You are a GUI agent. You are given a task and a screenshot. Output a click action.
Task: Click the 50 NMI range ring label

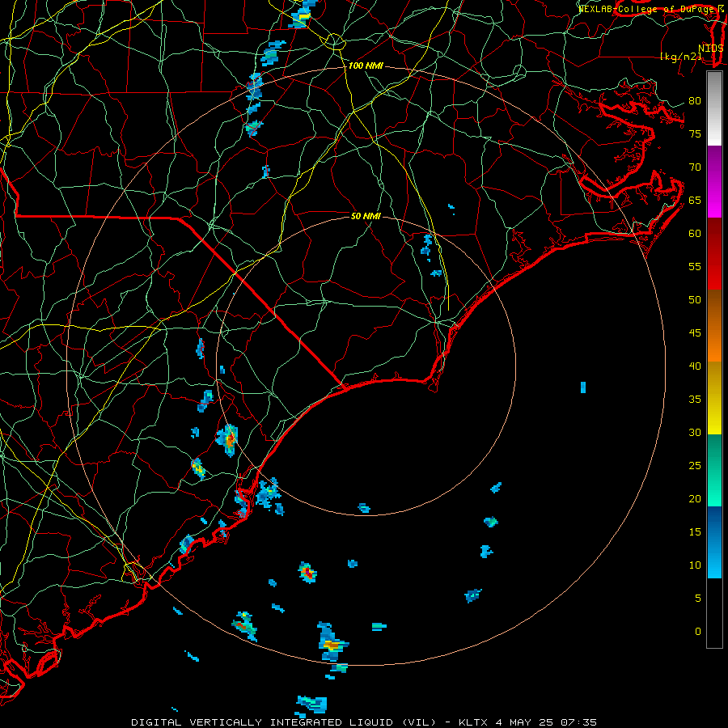[366, 216]
